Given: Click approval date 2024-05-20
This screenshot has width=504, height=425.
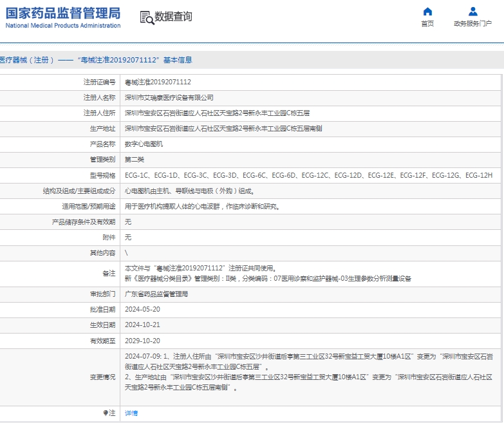Looking at the screenshot, I should (142, 309).
